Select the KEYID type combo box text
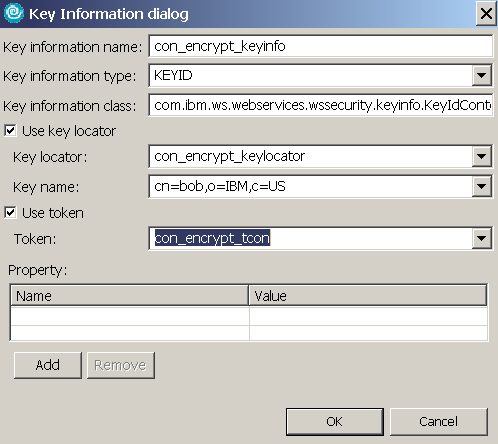 [173, 75]
